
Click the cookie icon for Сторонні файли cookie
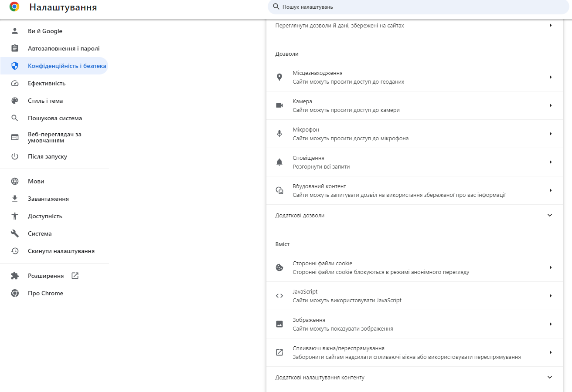coord(279,267)
